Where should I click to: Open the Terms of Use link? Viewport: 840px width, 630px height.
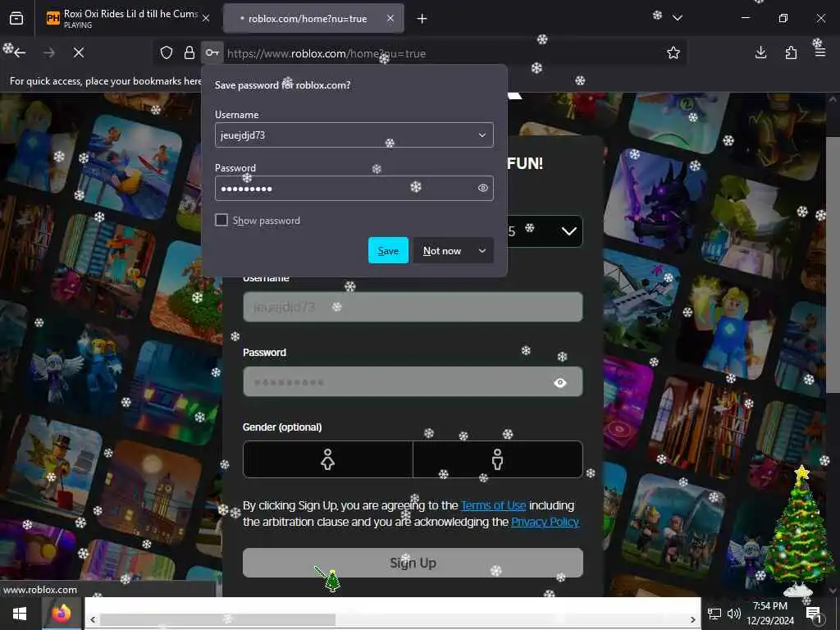(x=493, y=505)
